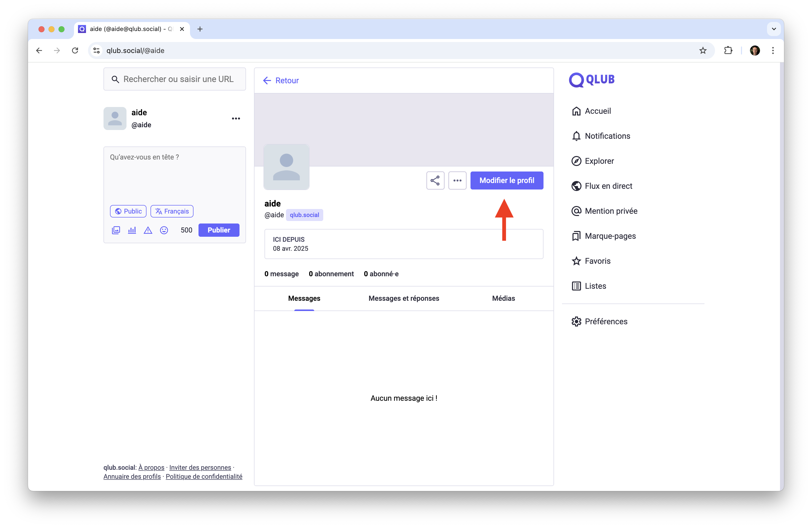Click the Publier button
The width and height of the screenshot is (812, 528).
tap(219, 230)
